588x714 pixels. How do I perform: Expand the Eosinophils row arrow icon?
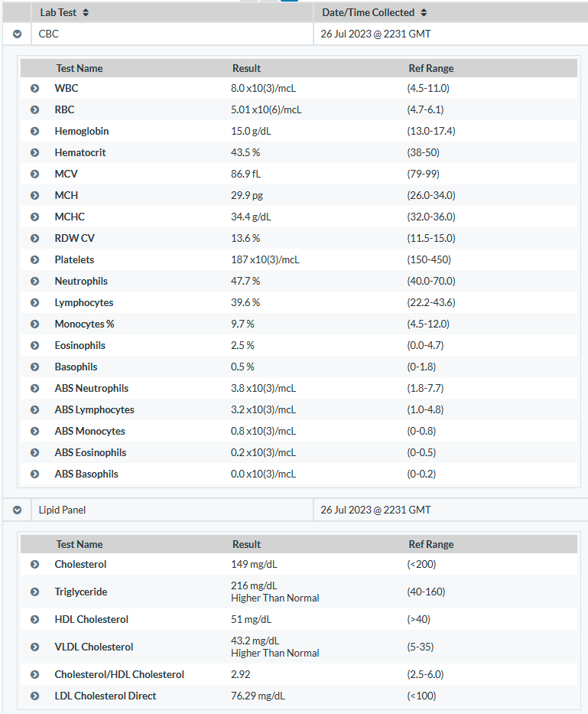pyautogui.click(x=34, y=346)
